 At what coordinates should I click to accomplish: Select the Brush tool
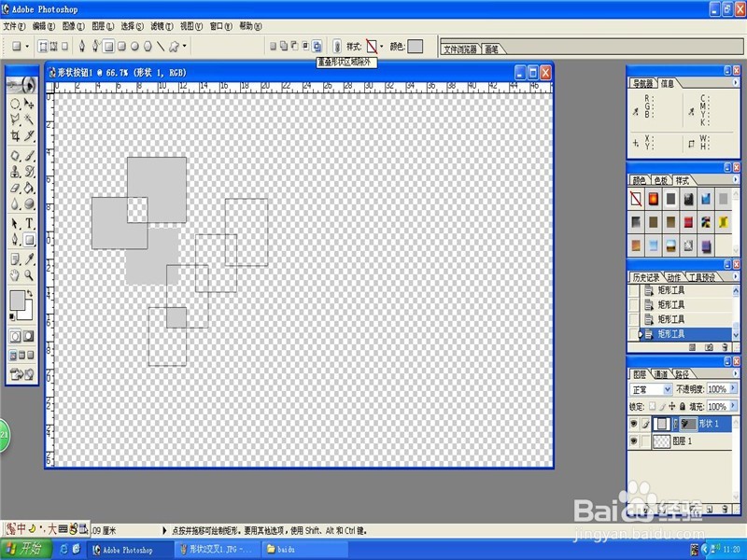[x=29, y=156]
